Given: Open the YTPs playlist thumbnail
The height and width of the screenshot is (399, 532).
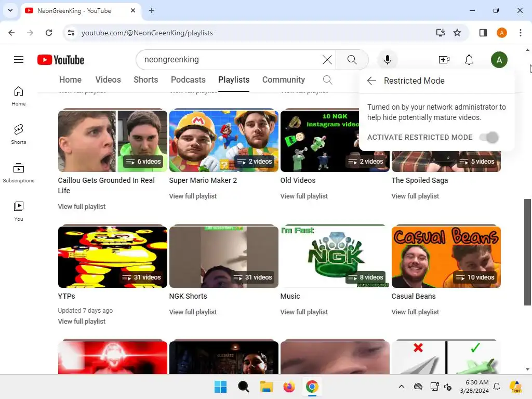Looking at the screenshot, I should coord(113,257).
